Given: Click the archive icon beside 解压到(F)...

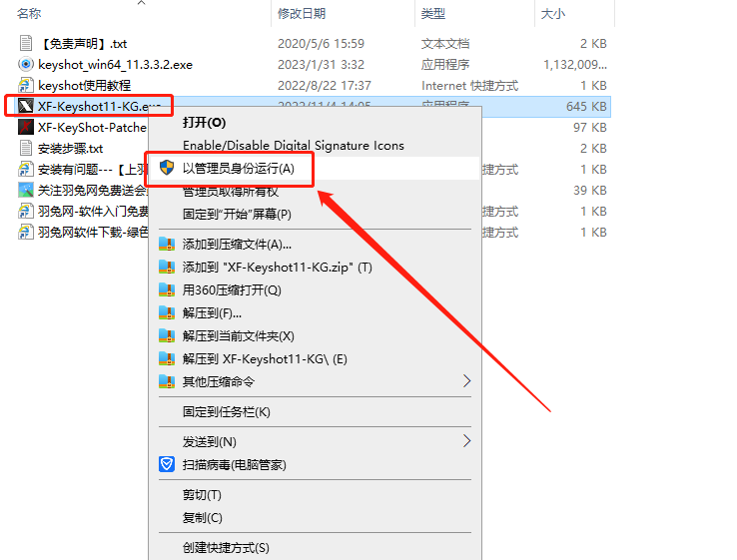Looking at the screenshot, I should [167, 312].
